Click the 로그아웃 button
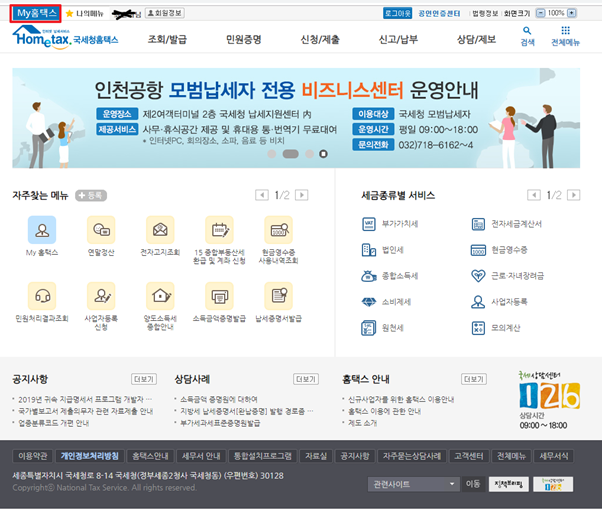This screenshot has height=517, width=602. [397, 13]
